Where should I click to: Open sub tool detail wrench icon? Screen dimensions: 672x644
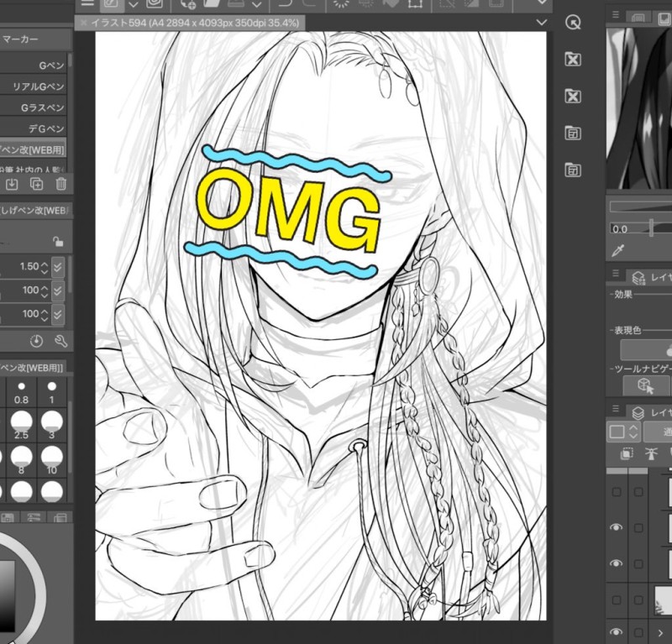coord(60,341)
